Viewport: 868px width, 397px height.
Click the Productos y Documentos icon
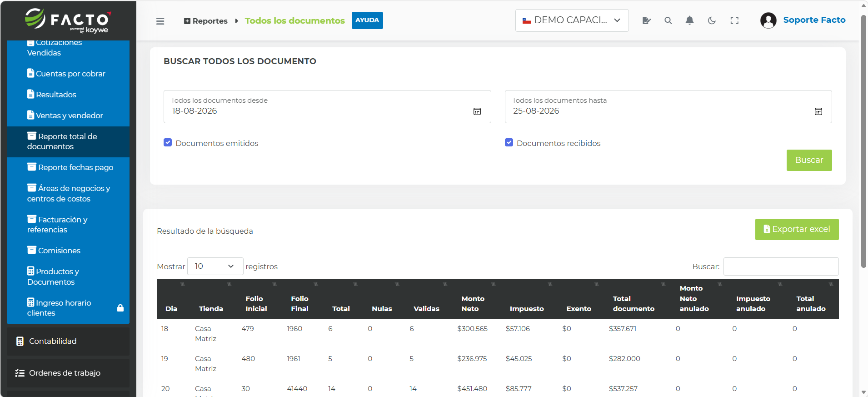(30, 271)
